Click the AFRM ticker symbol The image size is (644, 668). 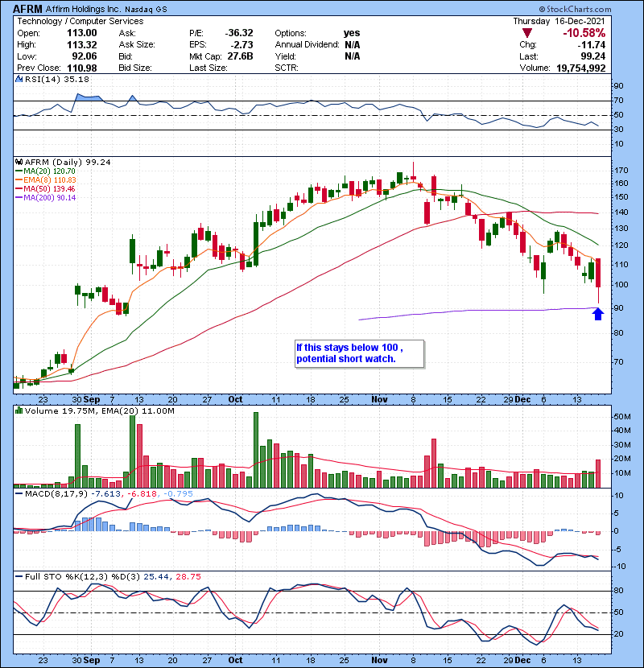point(27,9)
